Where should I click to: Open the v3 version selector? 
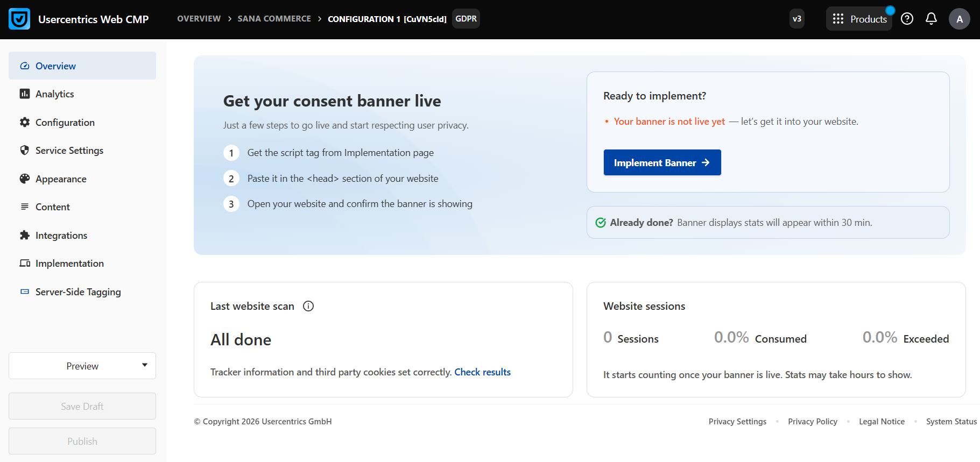coord(796,19)
